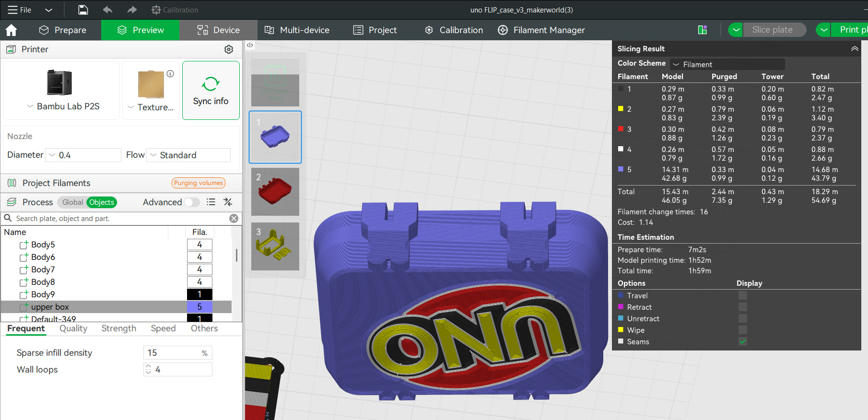The image size is (868, 420).
Task: Enable the Retract display checkbox
Action: click(x=743, y=307)
